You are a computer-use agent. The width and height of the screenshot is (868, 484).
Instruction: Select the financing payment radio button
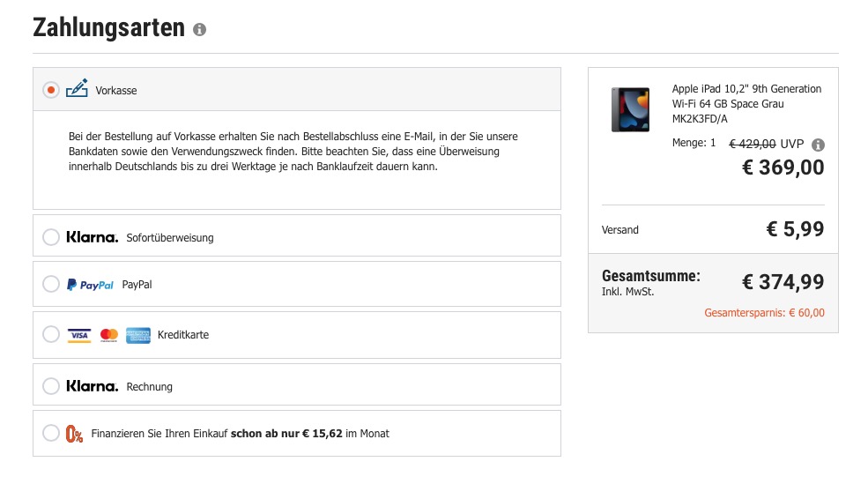click(x=51, y=433)
